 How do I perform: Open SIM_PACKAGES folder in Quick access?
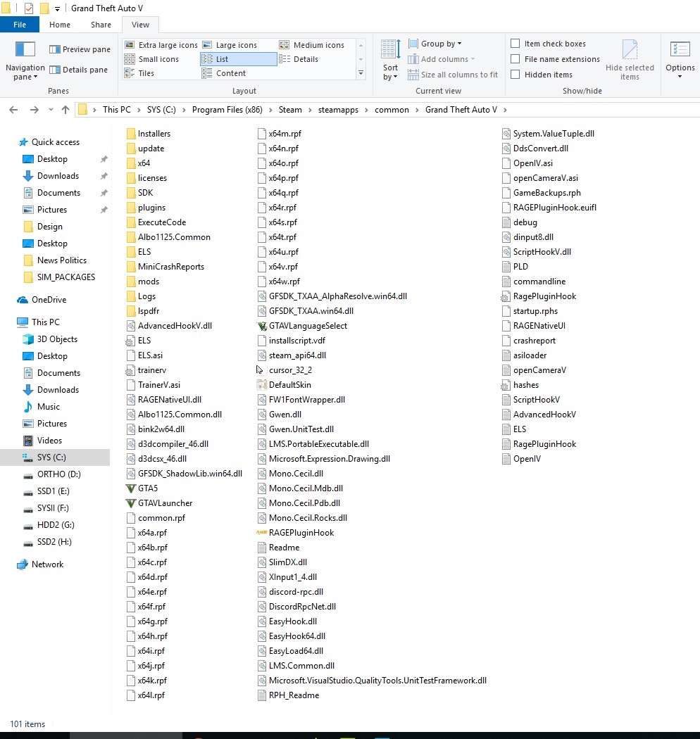coord(59,277)
